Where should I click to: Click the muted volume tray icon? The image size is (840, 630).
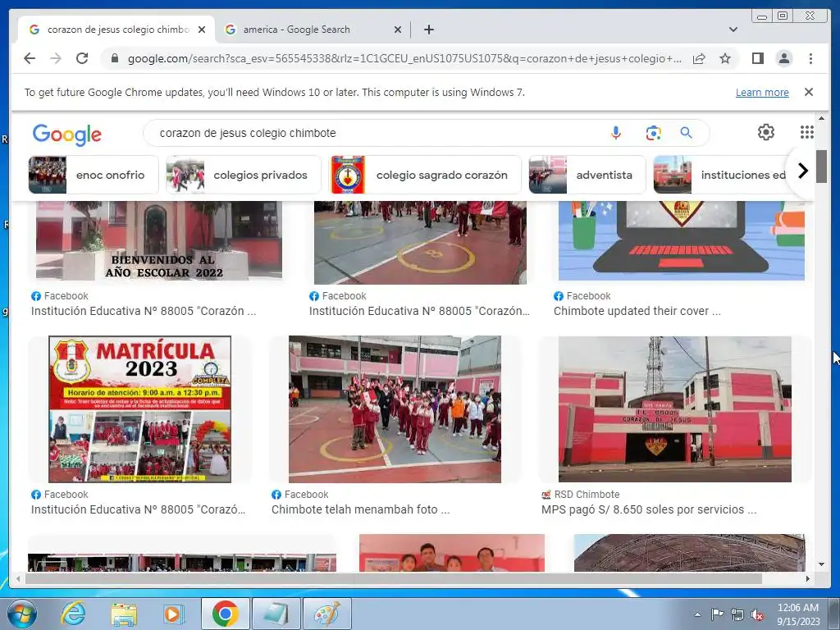click(757, 614)
